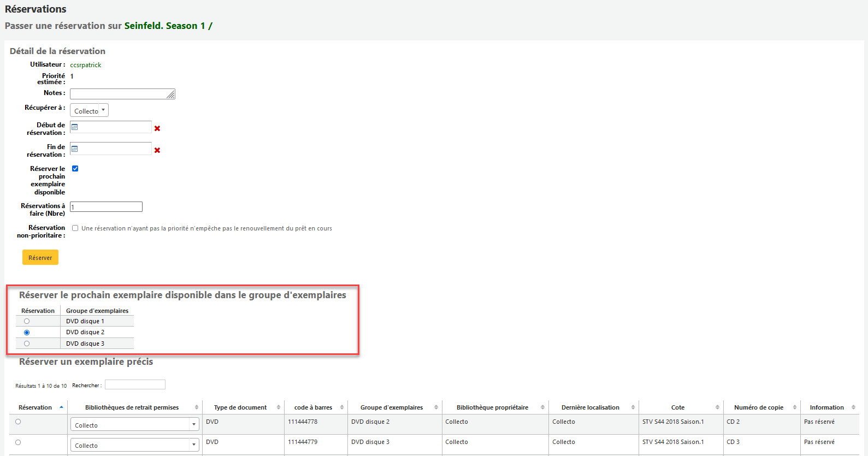Click the Fin de réservation date field
868x456 pixels.
click(x=111, y=149)
